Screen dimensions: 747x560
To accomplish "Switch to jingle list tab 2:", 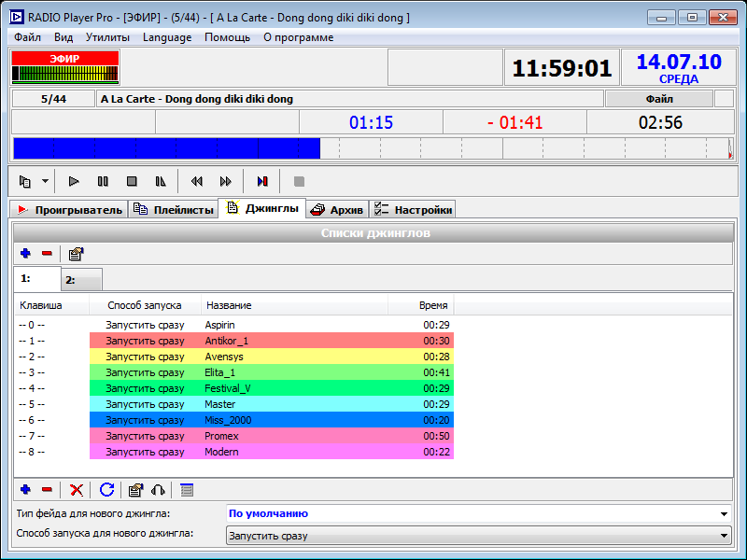I will (x=81, y=280).
